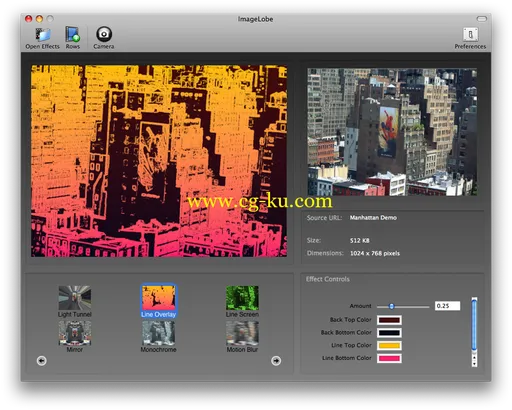Viewport: 512px width, 410px height.
Task: Click the yellow minimize window button
Action: [39, 19]
